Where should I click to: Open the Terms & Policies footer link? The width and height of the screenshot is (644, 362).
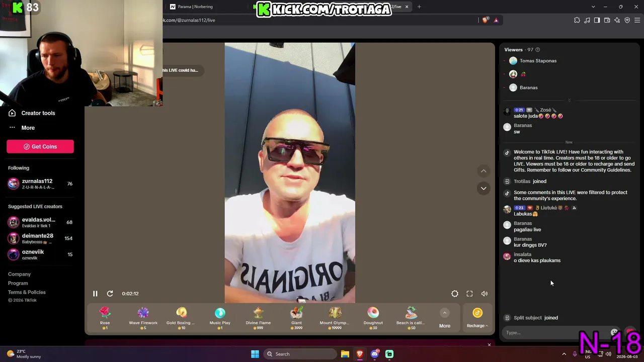point(27,292)
